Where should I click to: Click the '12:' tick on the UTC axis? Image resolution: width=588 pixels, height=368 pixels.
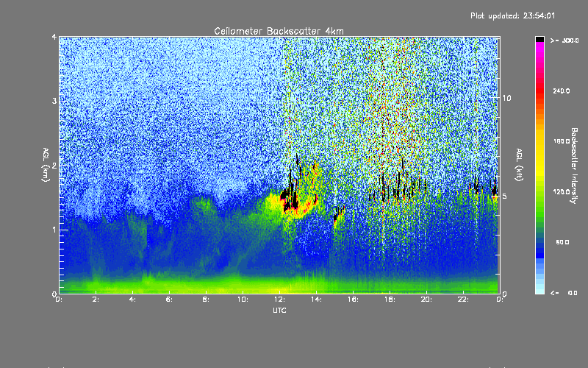(x=280, y=300)
